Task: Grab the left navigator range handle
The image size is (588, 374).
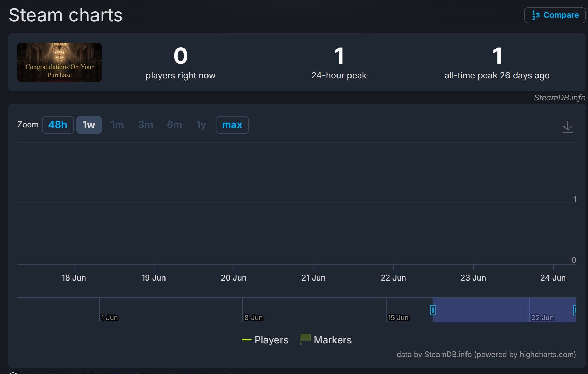Action: [x=433, y=310]
